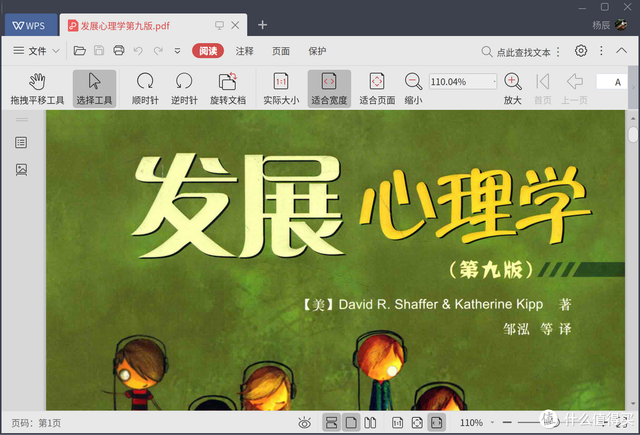Click the A text box in toolbar
Image resolution: width=640 pixels, height=435 pixels.
pos(612,82)
